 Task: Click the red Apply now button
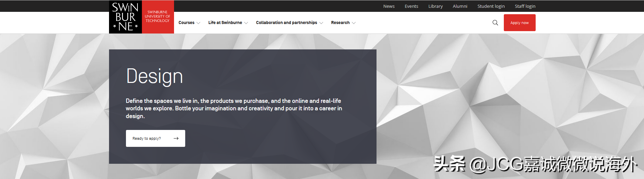(519, 23)
